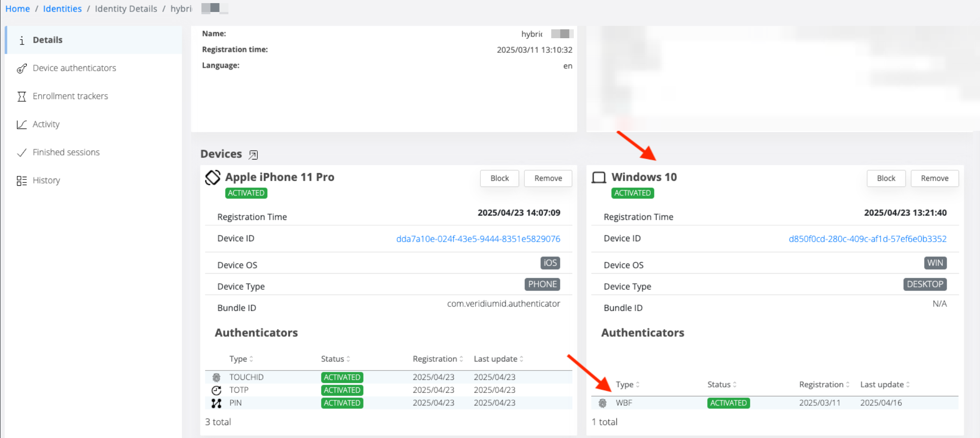Click the Device authenticators key icon

(x=21, y=68)
